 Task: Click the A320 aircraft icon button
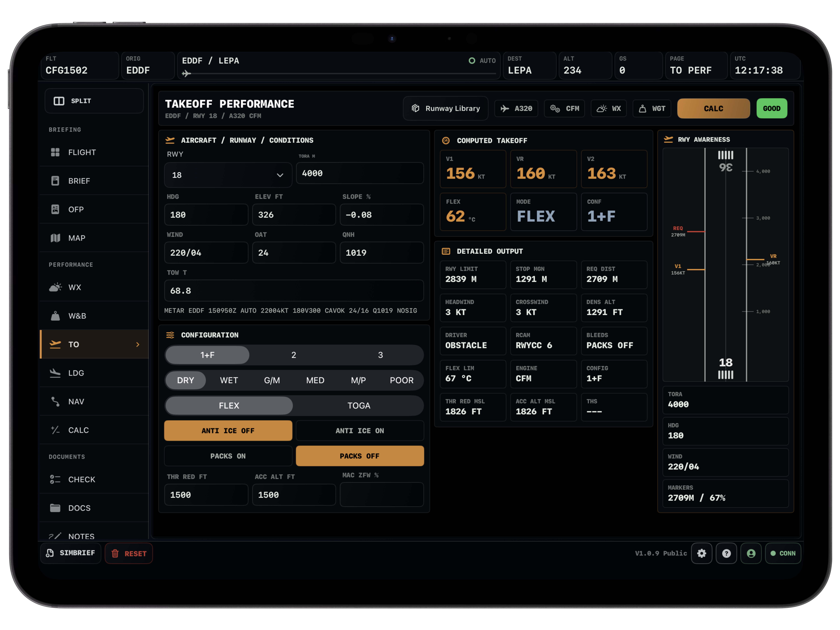[x=516, y=109]
